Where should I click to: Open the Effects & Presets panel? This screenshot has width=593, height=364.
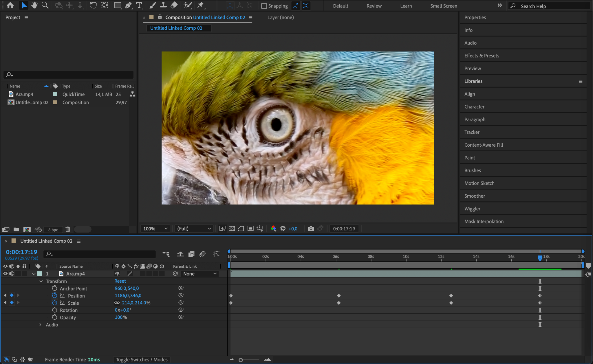coord(482,56)
